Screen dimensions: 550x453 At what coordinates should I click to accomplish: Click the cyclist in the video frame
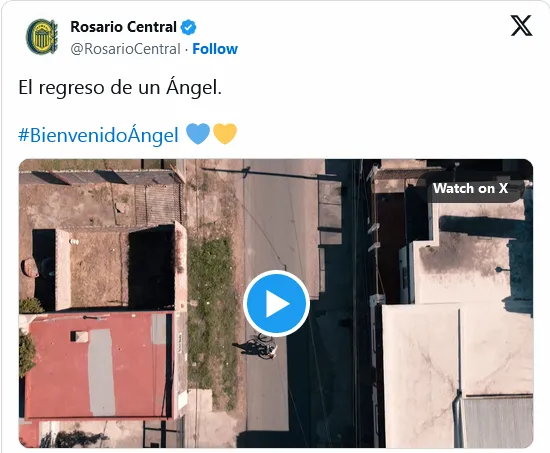pyautogui.click(x=262, y=347)
